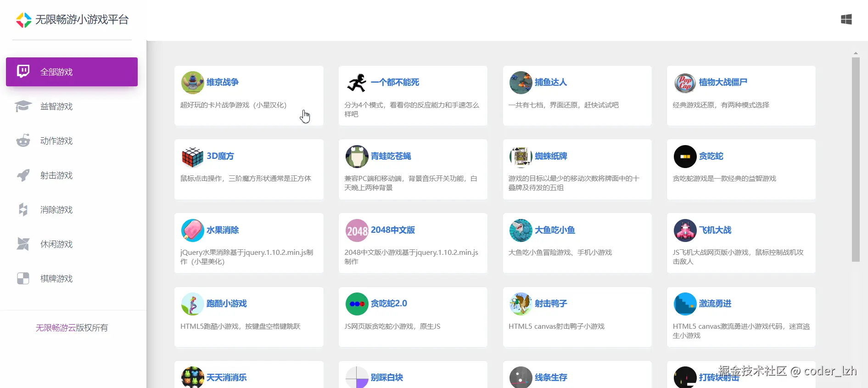Viewport: 868px width, 388px height.
Task: Select the 射击游戏 category
Action: tap(72, 175)
